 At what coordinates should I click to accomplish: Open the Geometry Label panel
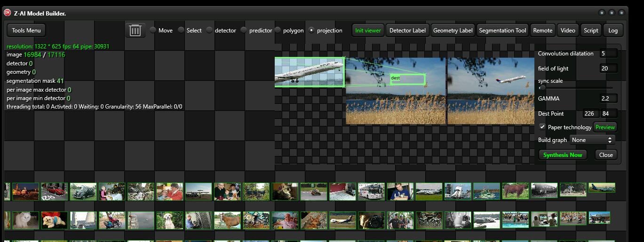click(x=453, y=30)
